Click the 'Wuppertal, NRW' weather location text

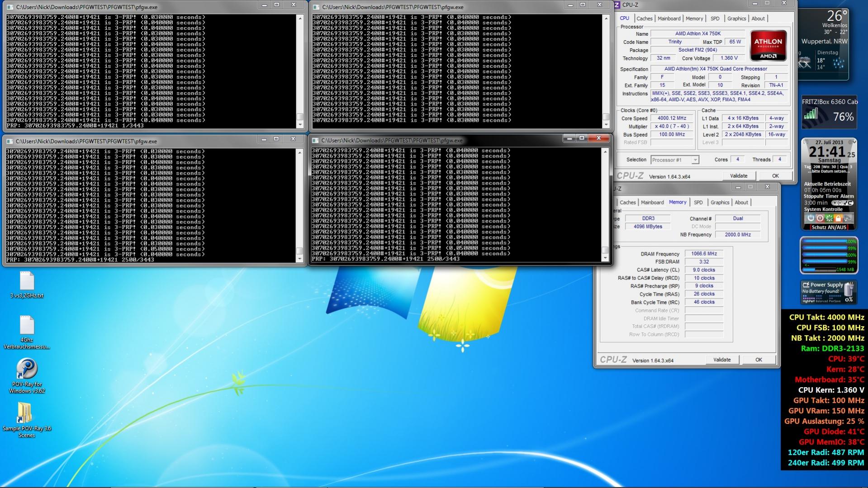click(825, 41)
